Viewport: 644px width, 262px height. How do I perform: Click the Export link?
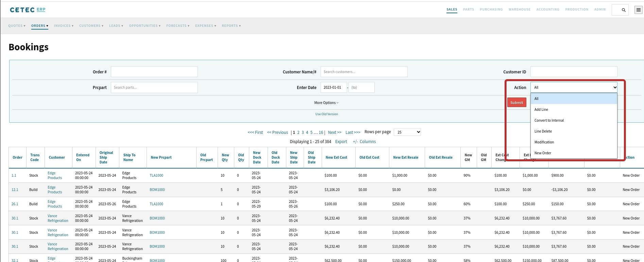341,142
